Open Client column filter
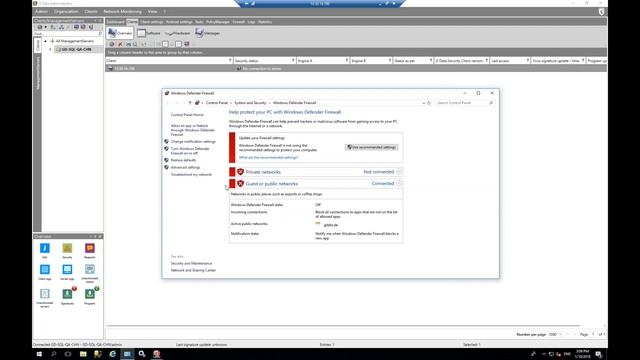 230,61
